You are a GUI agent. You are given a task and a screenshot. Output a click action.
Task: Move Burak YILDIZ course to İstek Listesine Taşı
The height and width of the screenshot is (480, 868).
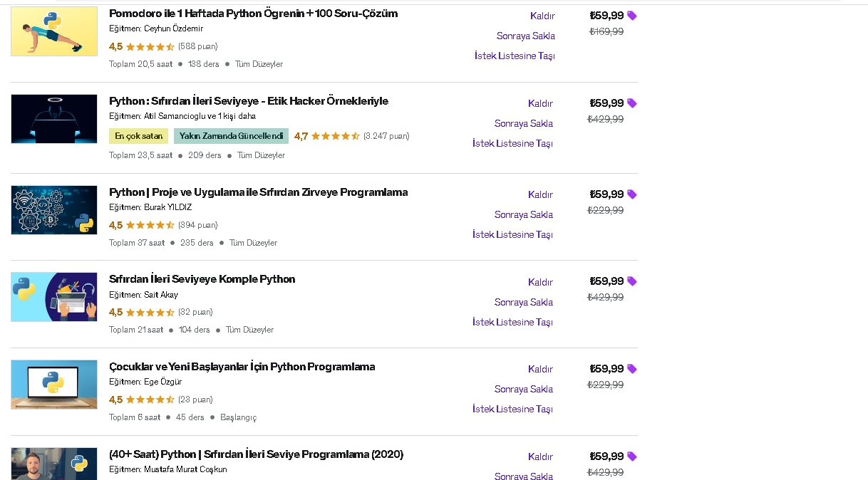tap(512, 234)
